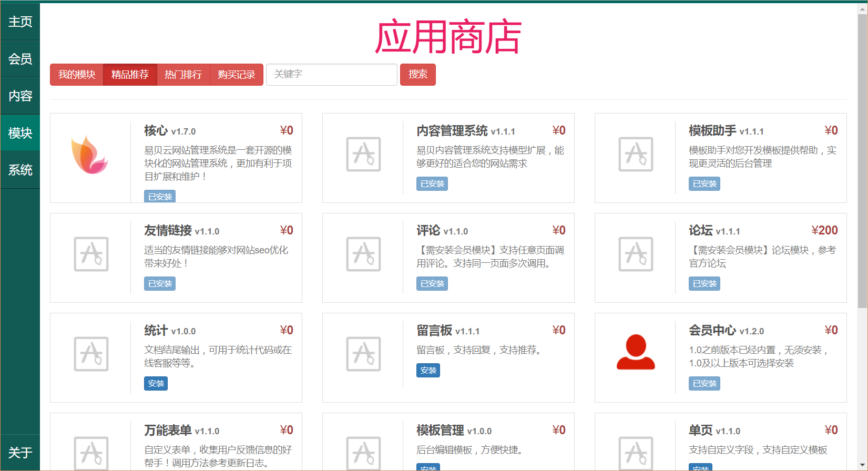
Task: Install the 留言板 module
Action: click(428, 371)
